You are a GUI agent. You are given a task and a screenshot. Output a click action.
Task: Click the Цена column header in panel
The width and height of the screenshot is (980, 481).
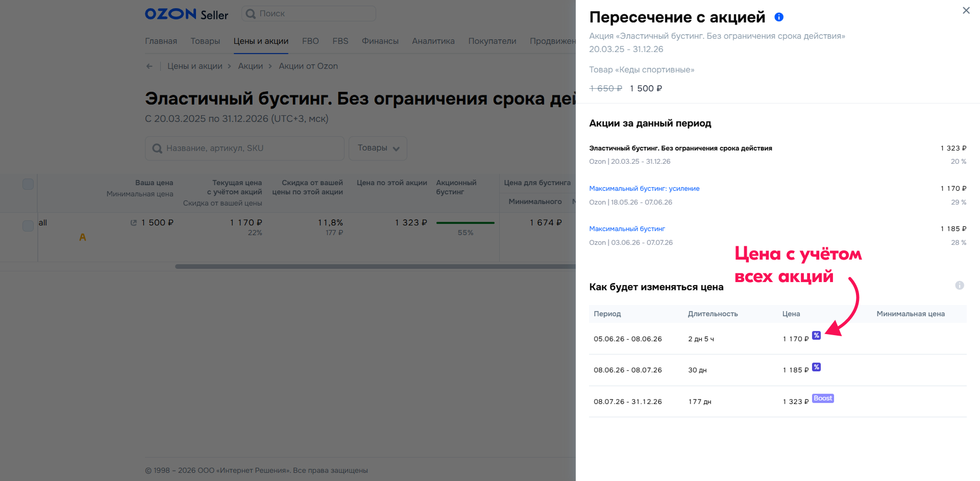791,314
